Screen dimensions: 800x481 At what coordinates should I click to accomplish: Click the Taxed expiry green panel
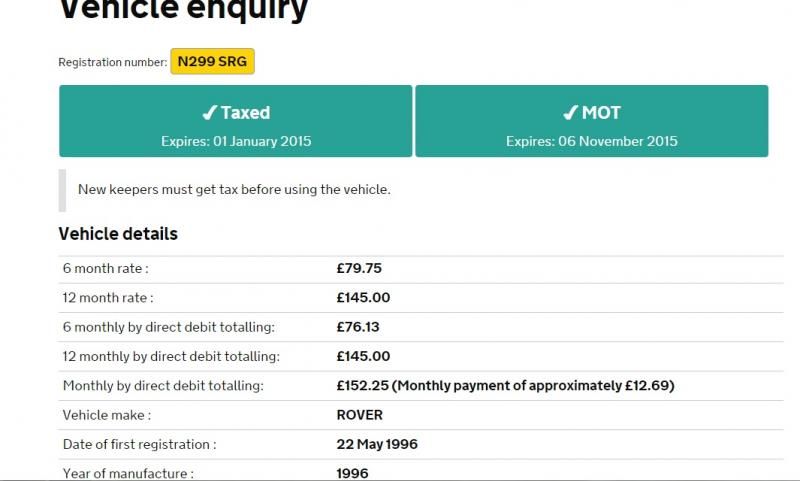tap(236, 121)
